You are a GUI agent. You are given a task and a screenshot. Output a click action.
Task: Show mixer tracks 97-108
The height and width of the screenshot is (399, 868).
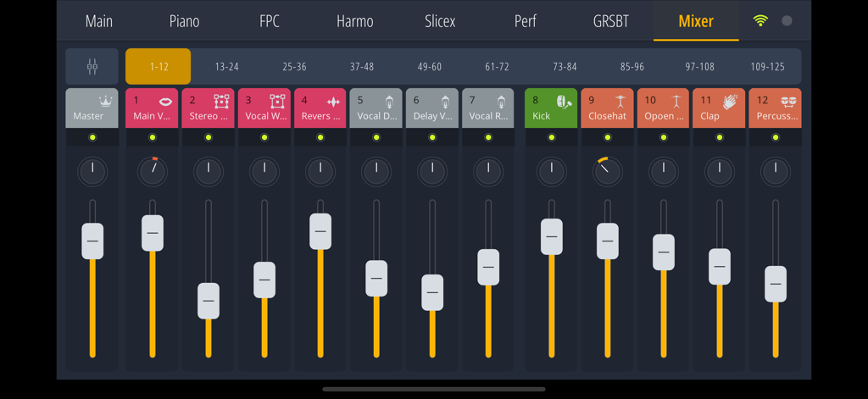coord(699,66)
